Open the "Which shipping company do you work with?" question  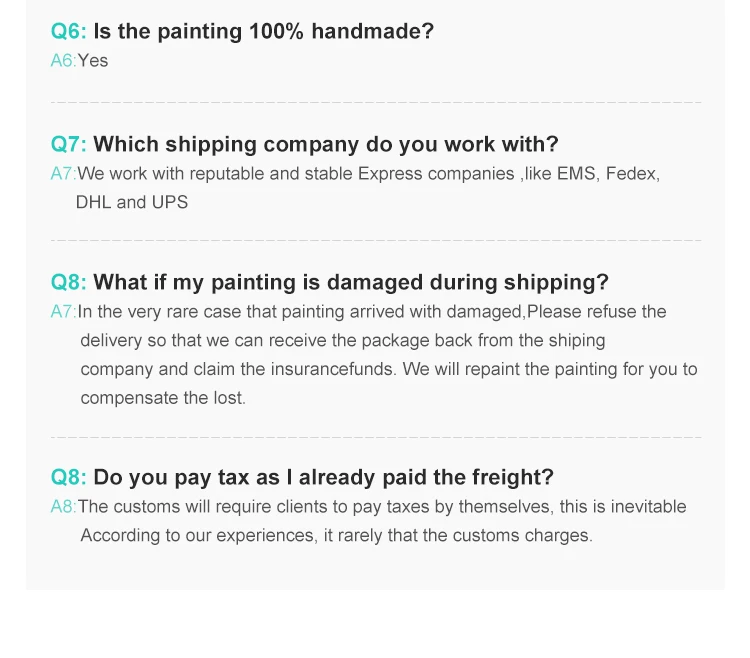[x=326, y=144]
